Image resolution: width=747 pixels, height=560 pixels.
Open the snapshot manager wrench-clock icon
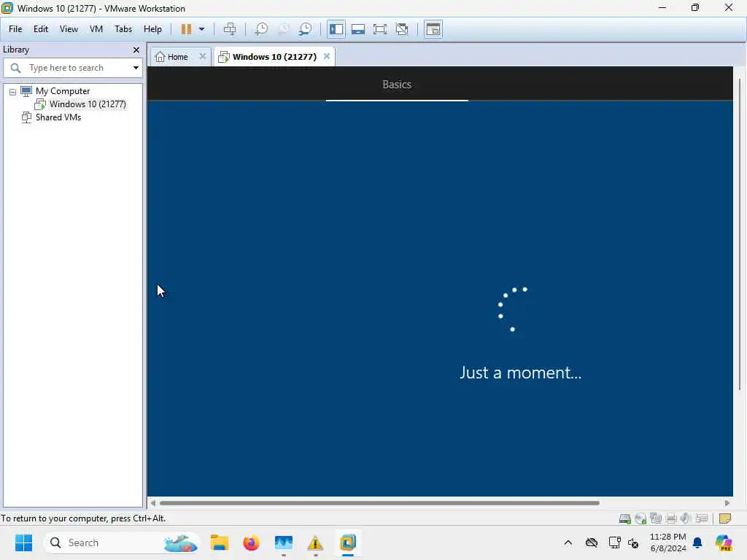pos(306,29)
